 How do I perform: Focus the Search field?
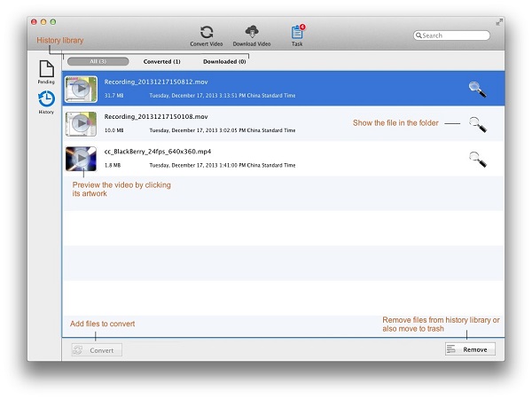451,35
